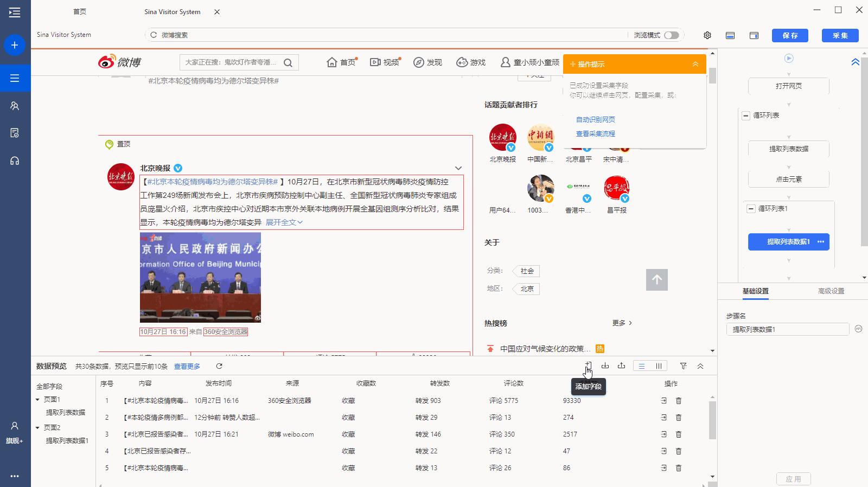The height and width of the screenshot is (487, 868).
Task: Click the headset support icon in sidebar
Action: pyautogui.click(x=15, y=161)
